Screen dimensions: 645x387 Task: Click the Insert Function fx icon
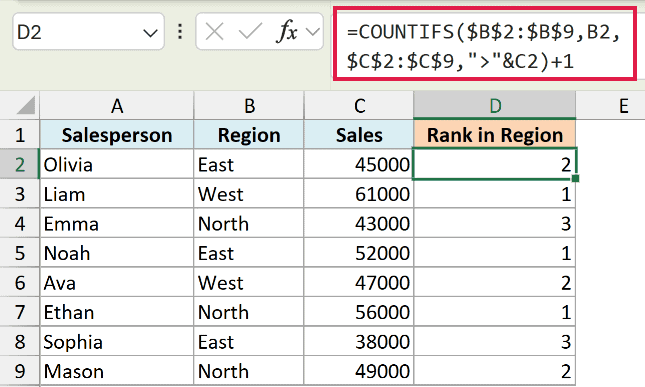point(286,31)
